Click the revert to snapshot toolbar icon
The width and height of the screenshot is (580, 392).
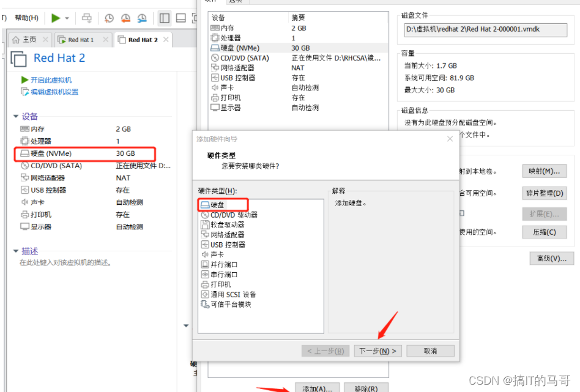coord(126,18)
